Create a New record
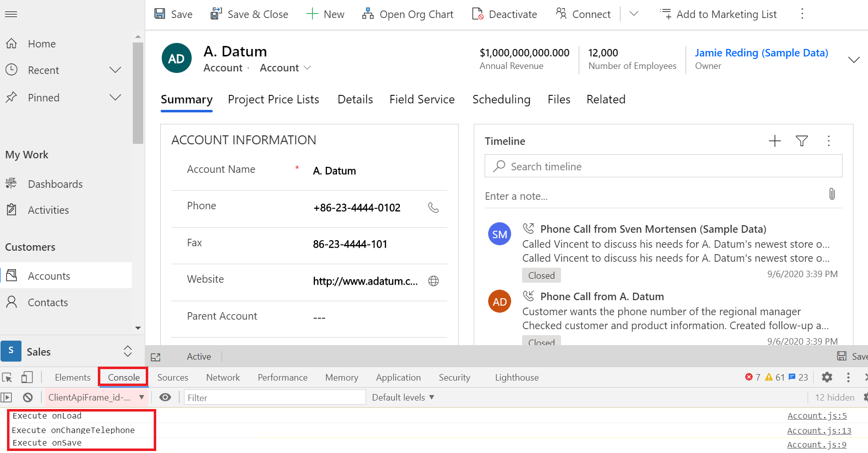The width and height of the screenshot is (868, 453). [325, 14]
